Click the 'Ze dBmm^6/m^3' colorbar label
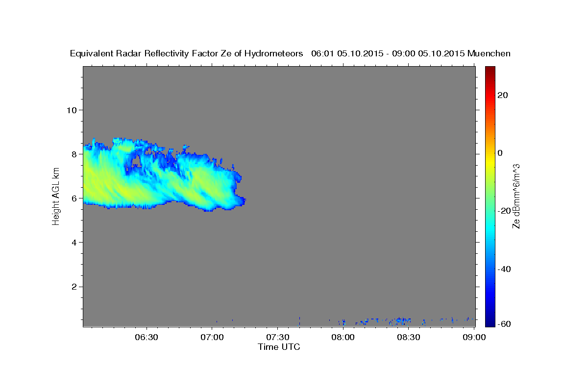Viewport: 588px width, 392px height. pyautogui.click(x=515, y=196)
